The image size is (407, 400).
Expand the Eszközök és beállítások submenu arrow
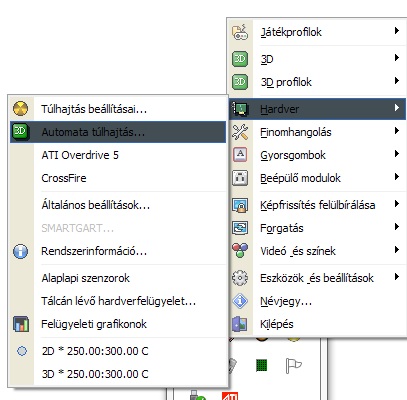(396, 276)
